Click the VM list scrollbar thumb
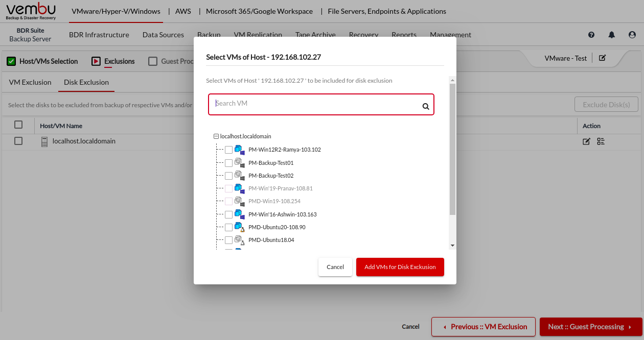Viewport: 644px width, 340px height. pyautogui.click(x=452, y=148)
